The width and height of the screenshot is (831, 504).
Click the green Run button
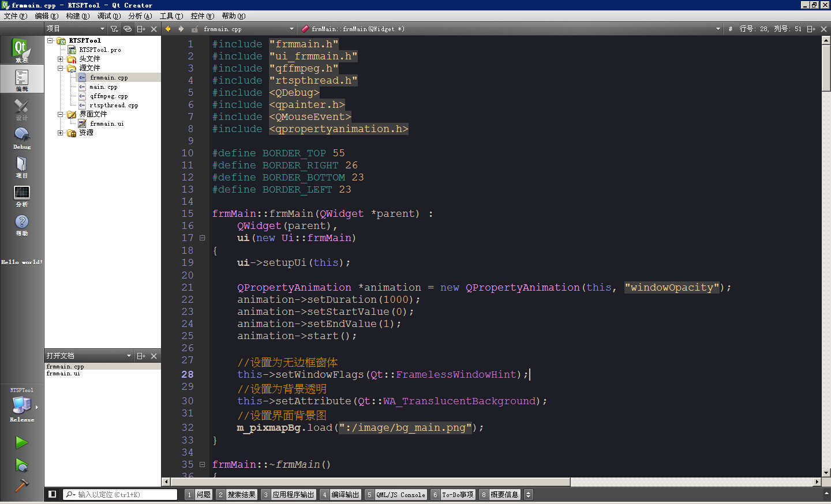21,442
